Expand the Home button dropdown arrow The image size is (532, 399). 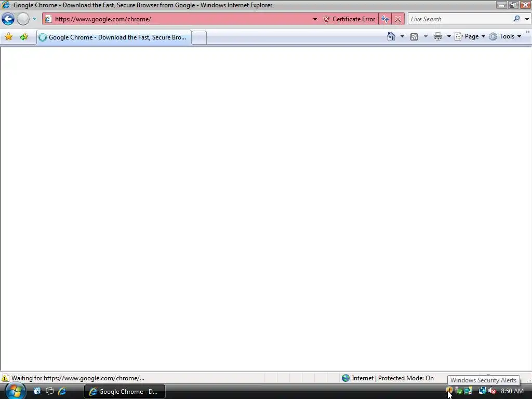(x=403, y=36)
